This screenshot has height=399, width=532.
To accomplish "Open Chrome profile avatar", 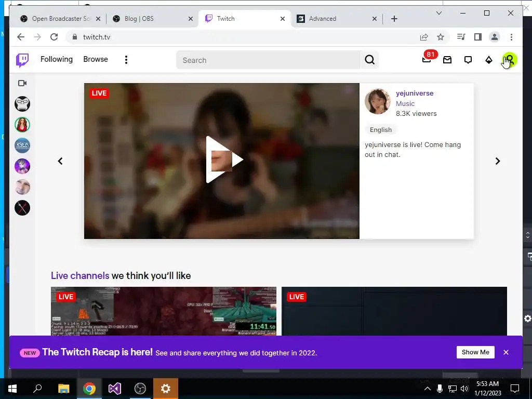I will point(495,37).
